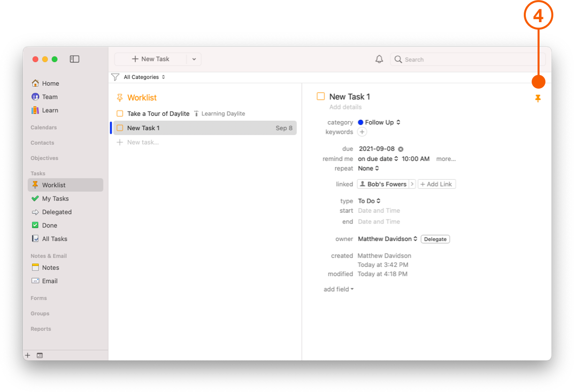The width and height of the screenshot is (574, 392).
Task: Open more reminder options with the more link
Action: (446, 159)
